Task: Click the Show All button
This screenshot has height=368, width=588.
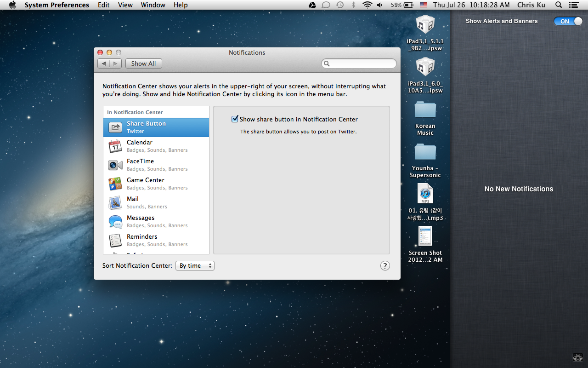Action: [143, 63]
